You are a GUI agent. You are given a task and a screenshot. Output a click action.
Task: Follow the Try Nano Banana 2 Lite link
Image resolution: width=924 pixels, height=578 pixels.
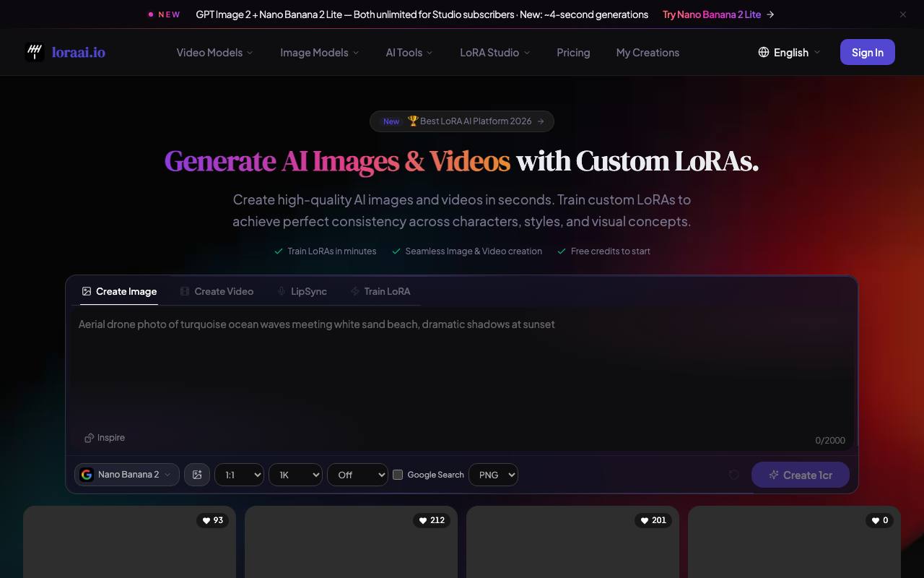point(718,14)
